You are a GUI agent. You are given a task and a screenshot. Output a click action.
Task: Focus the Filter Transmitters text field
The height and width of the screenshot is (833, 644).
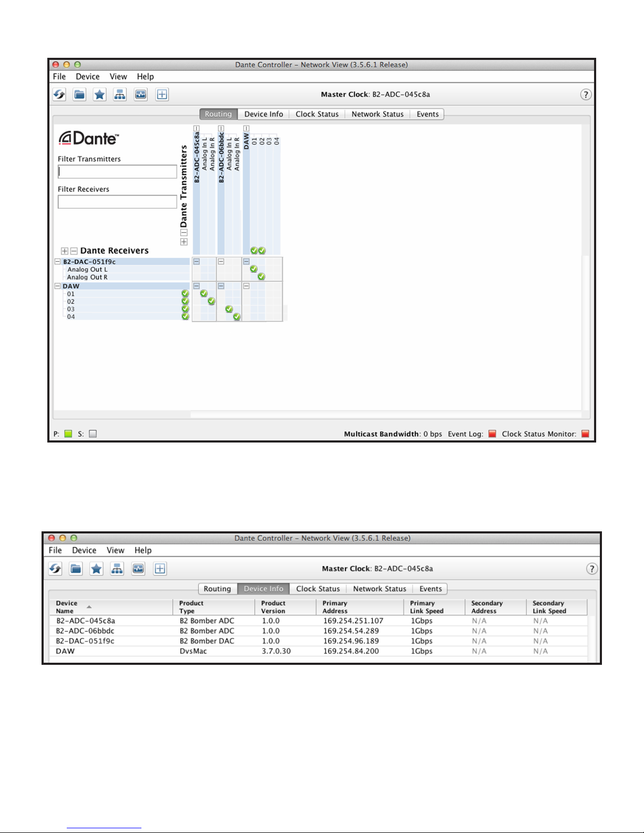117,172
